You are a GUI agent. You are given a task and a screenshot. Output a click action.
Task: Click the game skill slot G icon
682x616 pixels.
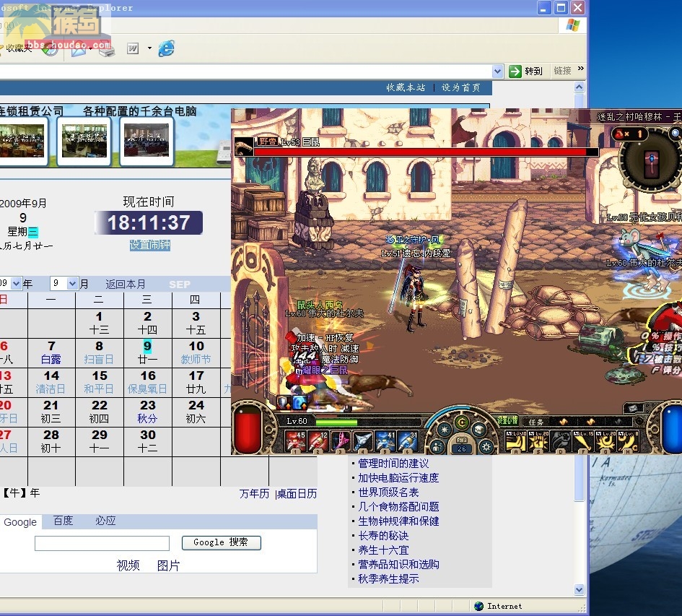click(606, 441)
